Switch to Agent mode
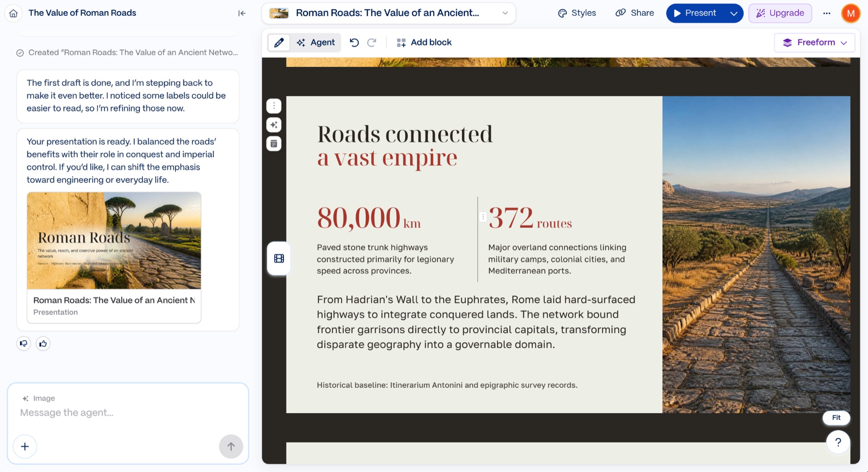 pyautogui.click(x=316, y=43)
